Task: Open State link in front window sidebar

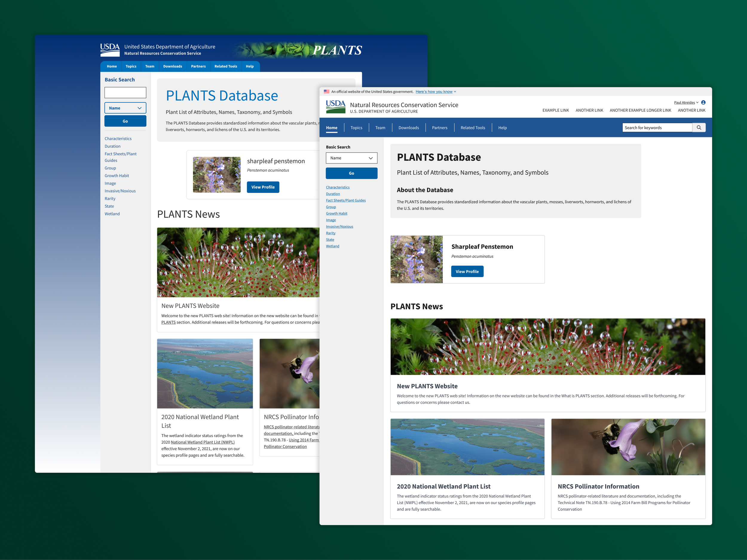Action: pos(330,240)
